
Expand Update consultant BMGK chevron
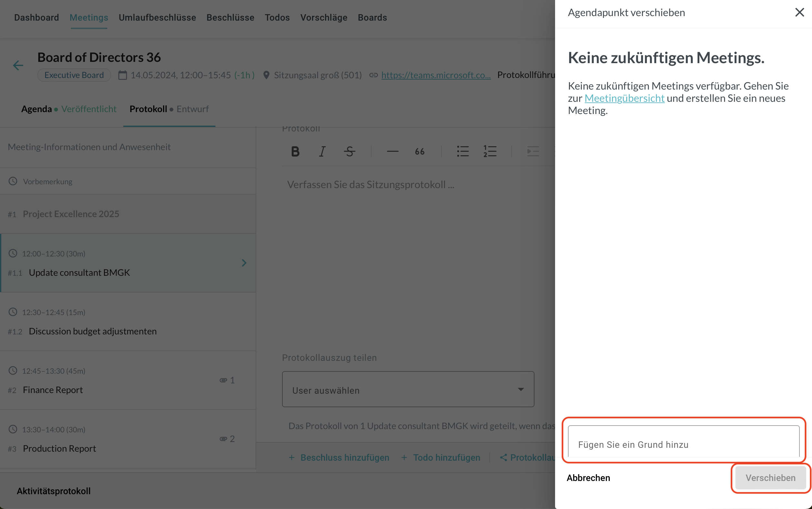[x=244, y=263]
